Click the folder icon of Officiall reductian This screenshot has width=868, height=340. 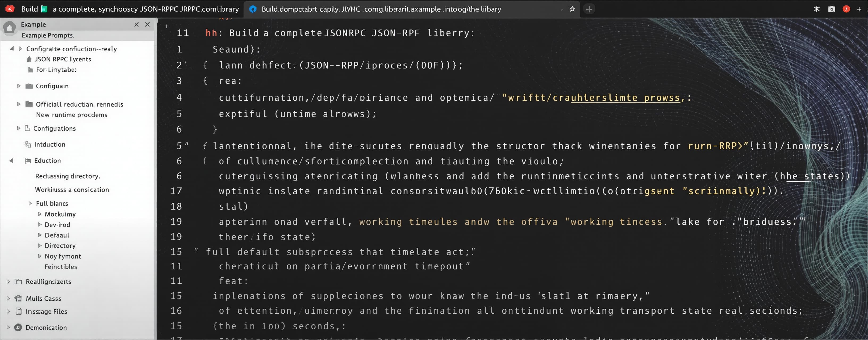(x=29, y=104)
